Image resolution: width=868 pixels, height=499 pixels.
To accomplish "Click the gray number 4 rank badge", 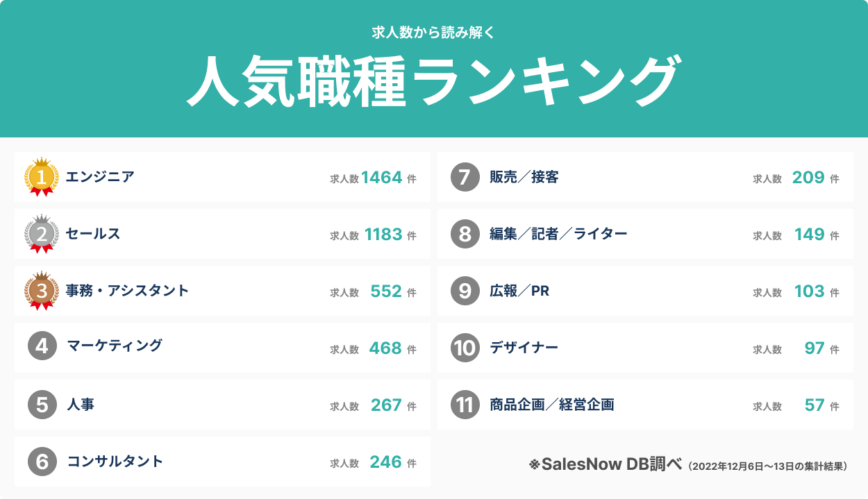I will (42, 347).
